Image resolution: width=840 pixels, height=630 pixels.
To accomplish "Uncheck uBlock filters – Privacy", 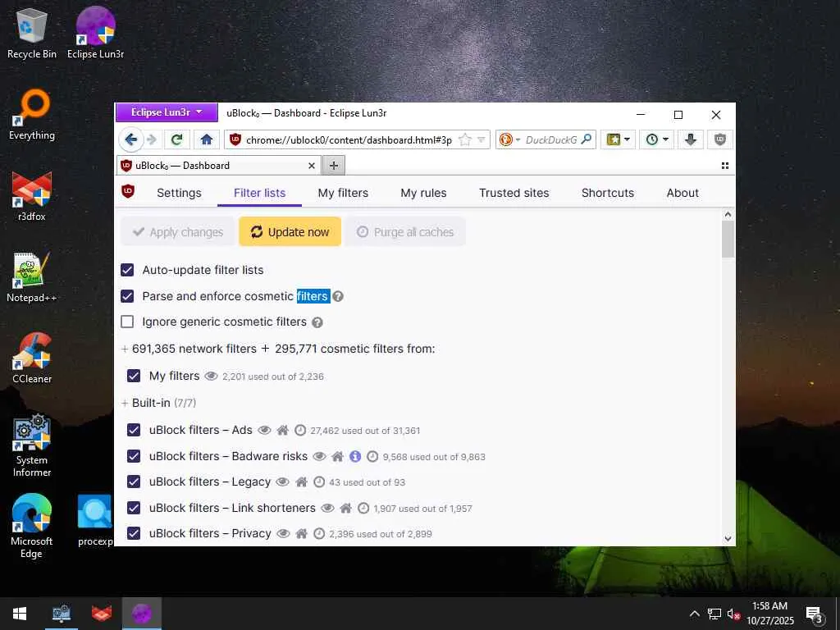I will tap(134, 533).
